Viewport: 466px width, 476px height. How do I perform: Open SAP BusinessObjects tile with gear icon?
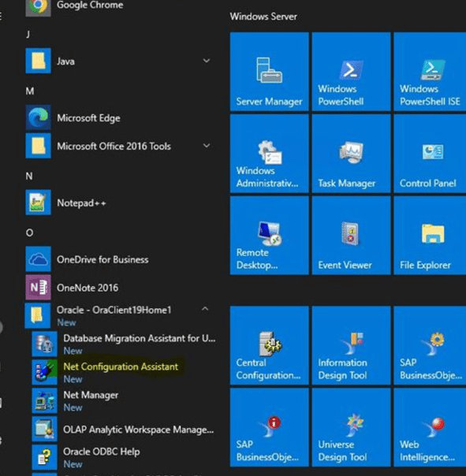(430, 345)
